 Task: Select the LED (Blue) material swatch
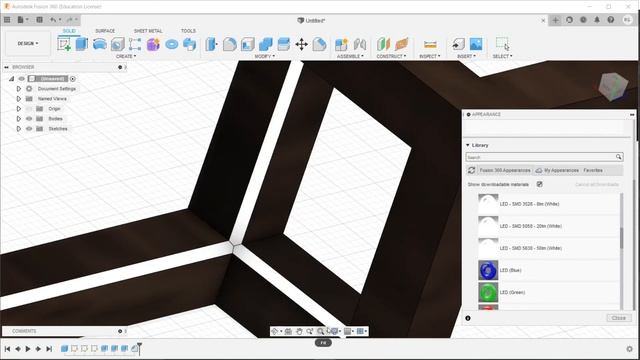click(488, 270)
